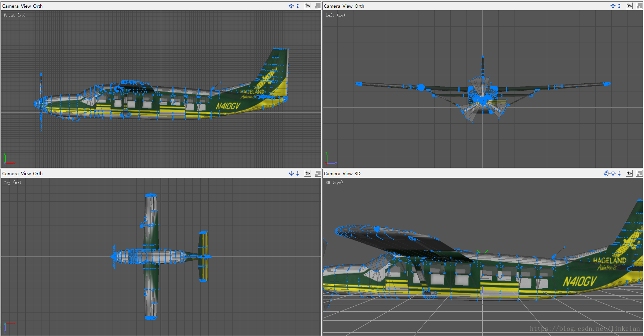
Task: Open the View menu of the 3D viewport
Action: (348, 173)
